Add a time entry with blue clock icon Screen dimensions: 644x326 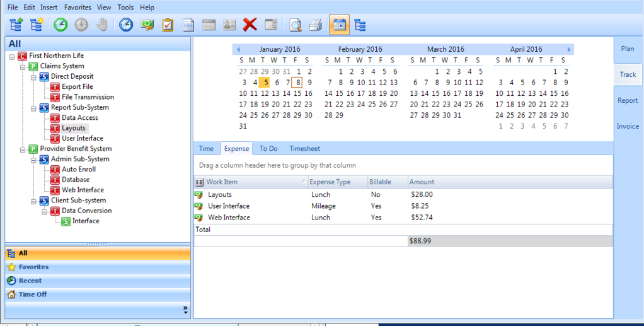[x=126, y=25]
